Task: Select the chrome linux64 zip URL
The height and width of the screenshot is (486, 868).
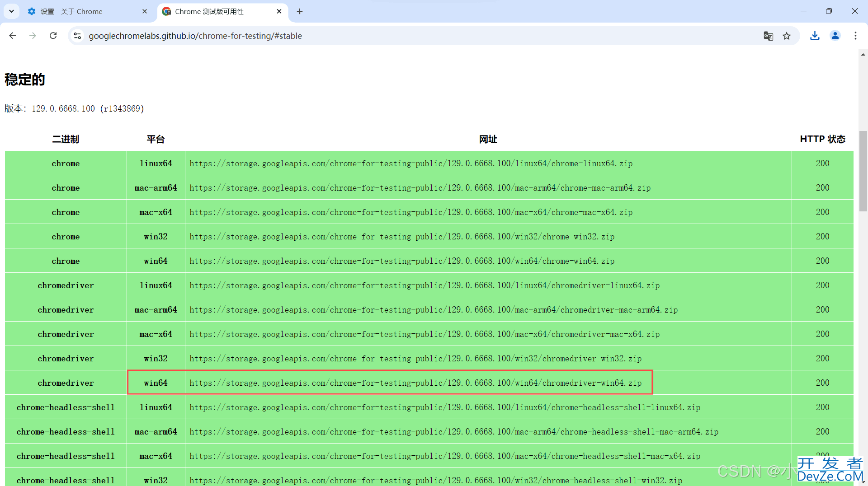Action: [x=411, y=164]
